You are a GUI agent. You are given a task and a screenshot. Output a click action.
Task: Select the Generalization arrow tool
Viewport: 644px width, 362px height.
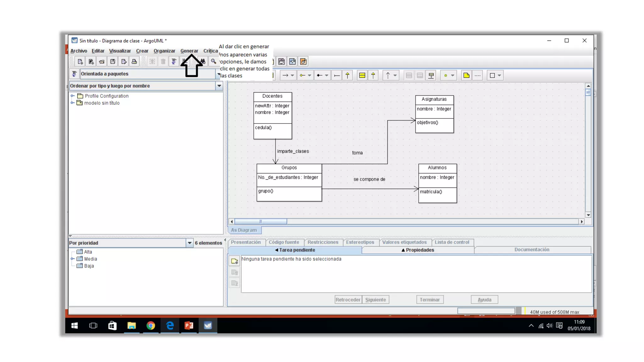click(x=347, y=75)
